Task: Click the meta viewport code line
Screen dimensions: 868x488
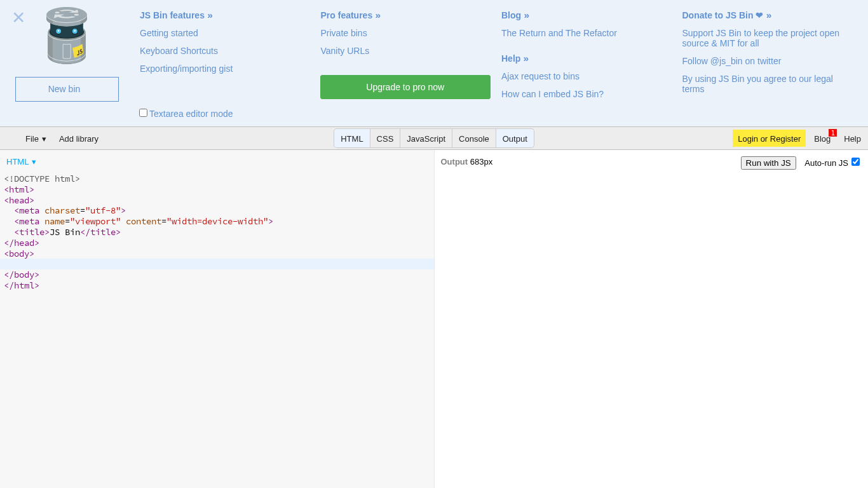Action: (144, 222)
